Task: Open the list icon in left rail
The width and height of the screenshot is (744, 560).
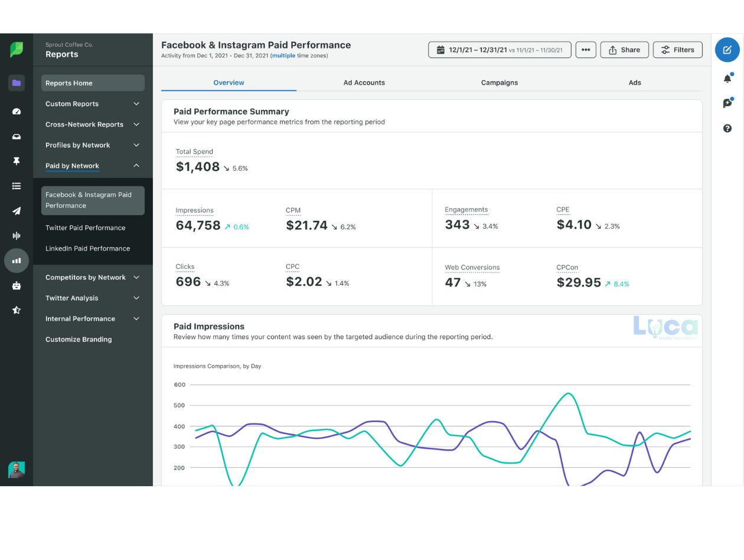Action: click(x=17, y=186)
